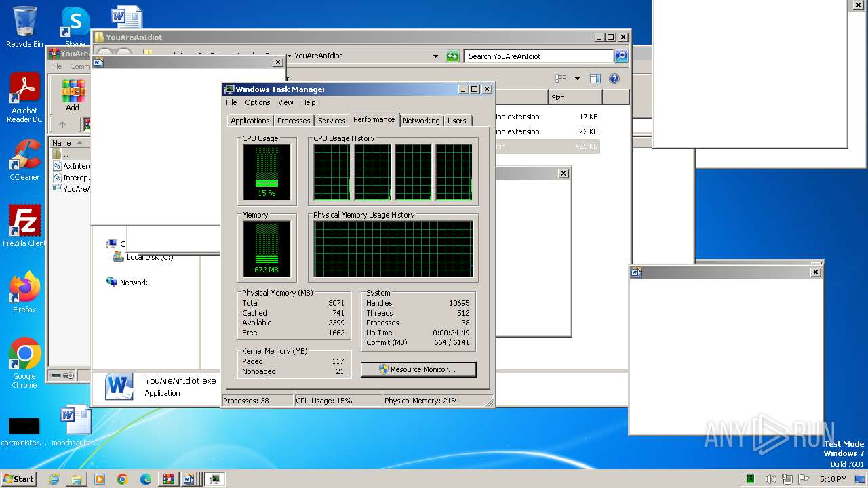Switch to the Networking tab
The height and width of the screenshot is (488, 868).
coord(421,121)
